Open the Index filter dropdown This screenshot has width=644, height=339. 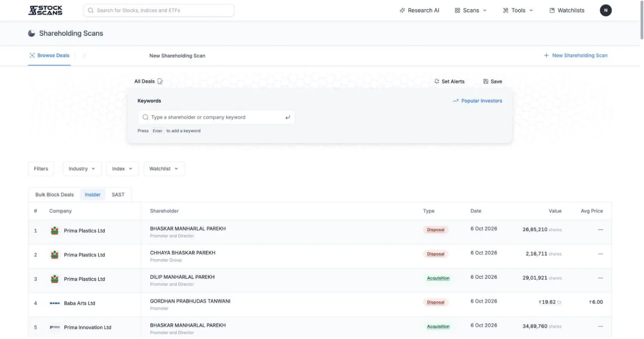[123, 169]
